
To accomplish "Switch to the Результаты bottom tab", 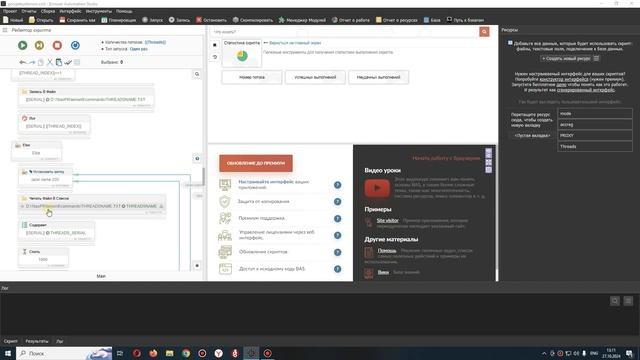I will point(37,341).
